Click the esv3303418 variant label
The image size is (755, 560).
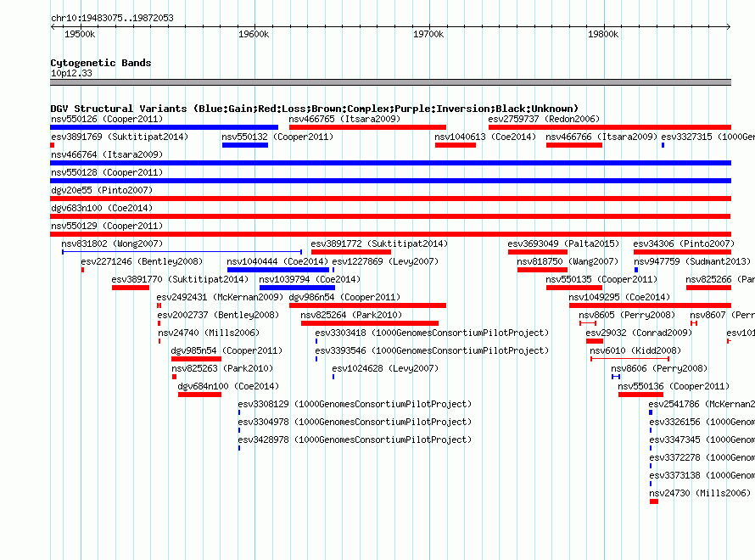432,333
